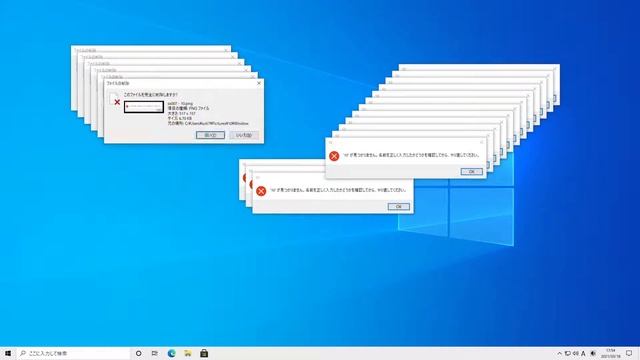Focus the taskbar search box
This screenshot has height=360, width=640.
(73, 353)
